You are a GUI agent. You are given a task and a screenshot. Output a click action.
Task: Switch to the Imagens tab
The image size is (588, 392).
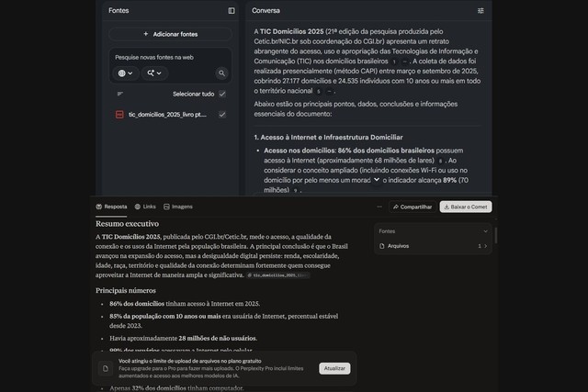tap(178, 207)
